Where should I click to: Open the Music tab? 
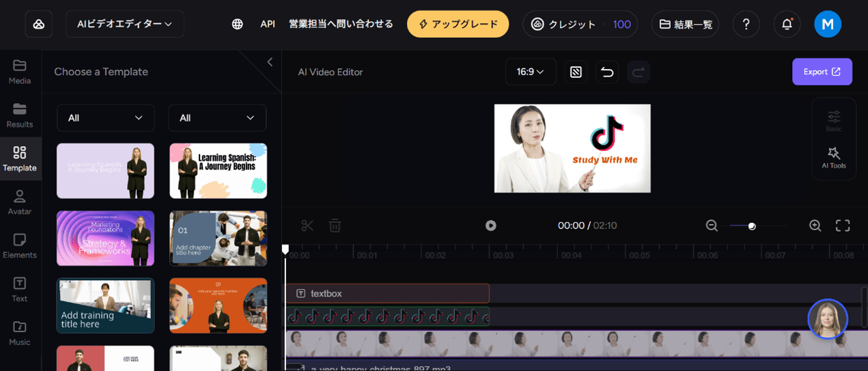tap(20, 333)
